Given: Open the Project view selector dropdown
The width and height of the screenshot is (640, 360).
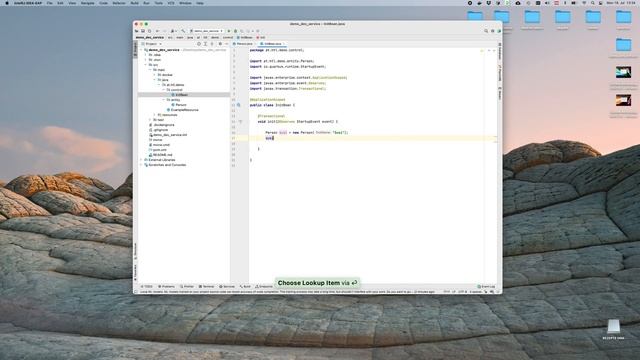Looking at the screenshot, I should click(152, 44).
